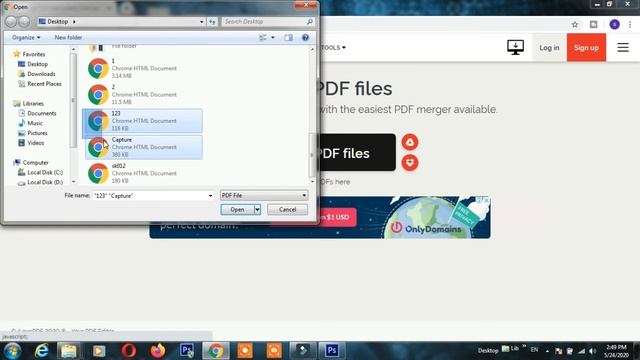
Task: Launch Firefox from taskbar
Action: (x=158, y=351)
